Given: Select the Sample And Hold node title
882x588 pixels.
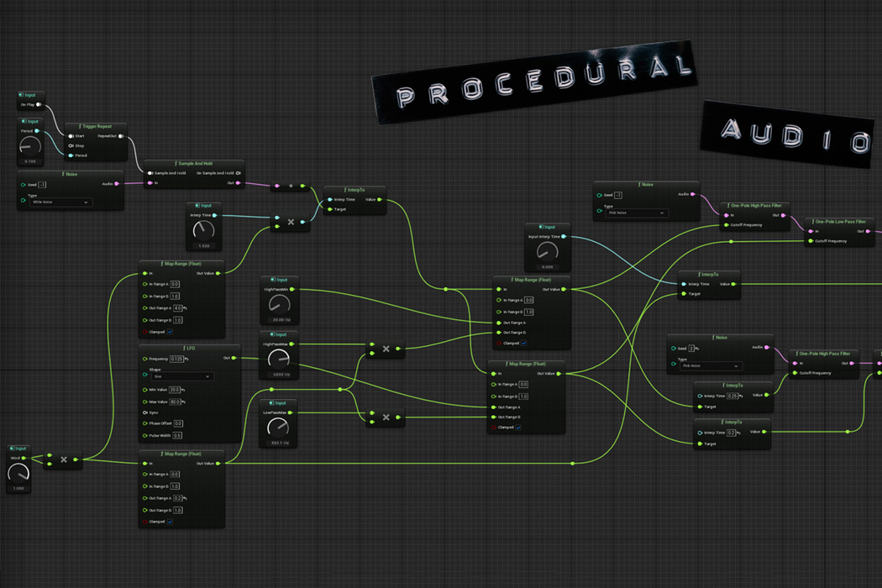Looking at the screenshot, I should (x=194, y=164).
